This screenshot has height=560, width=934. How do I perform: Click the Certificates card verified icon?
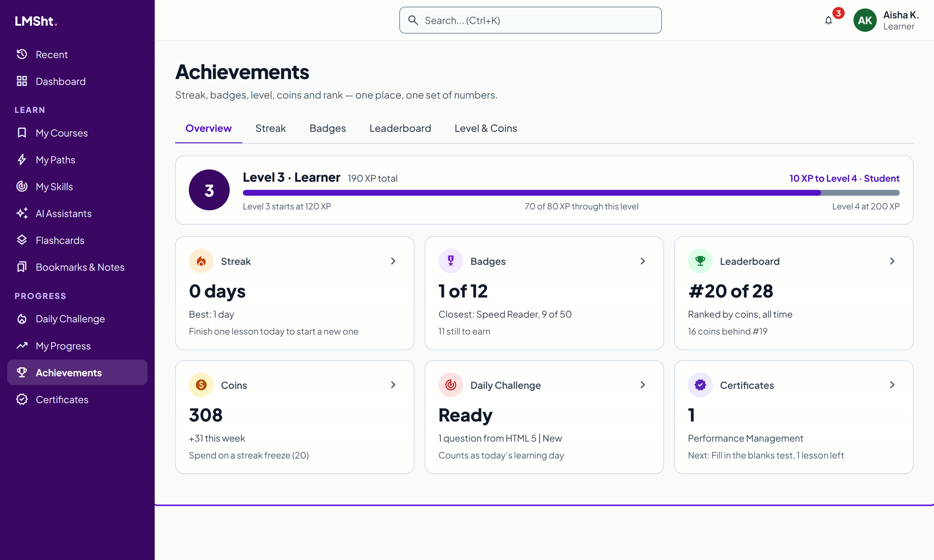[x=700, y=385]
